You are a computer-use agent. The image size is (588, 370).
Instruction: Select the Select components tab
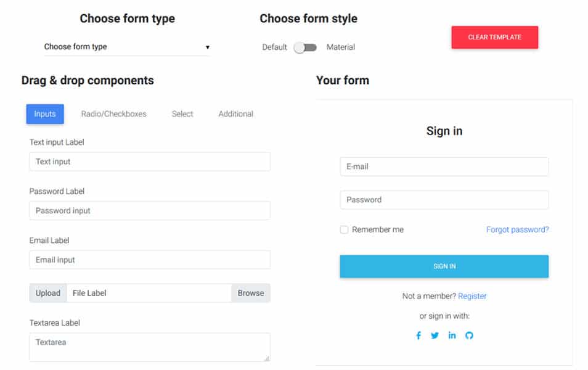pyautogui.click(x=182, y=114)
